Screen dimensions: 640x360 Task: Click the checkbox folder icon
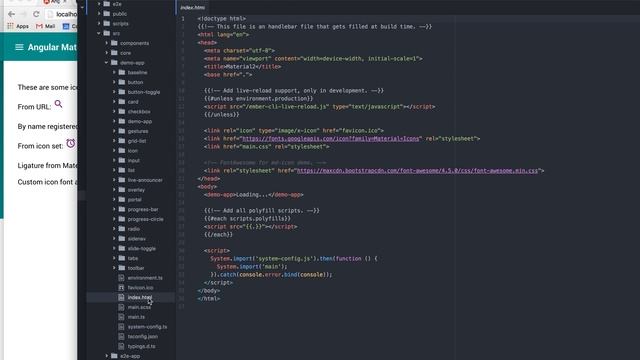click(x=122, y=111)
